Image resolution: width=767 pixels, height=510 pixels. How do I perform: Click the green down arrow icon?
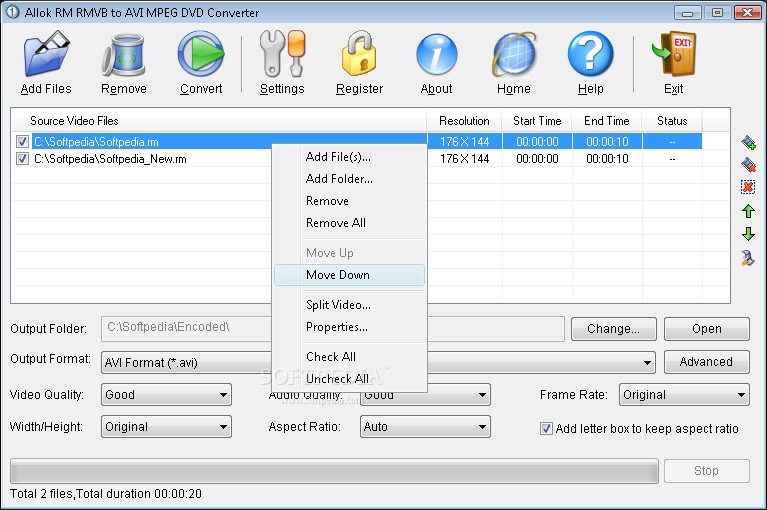pyautogui.click(x=748, y=234)
